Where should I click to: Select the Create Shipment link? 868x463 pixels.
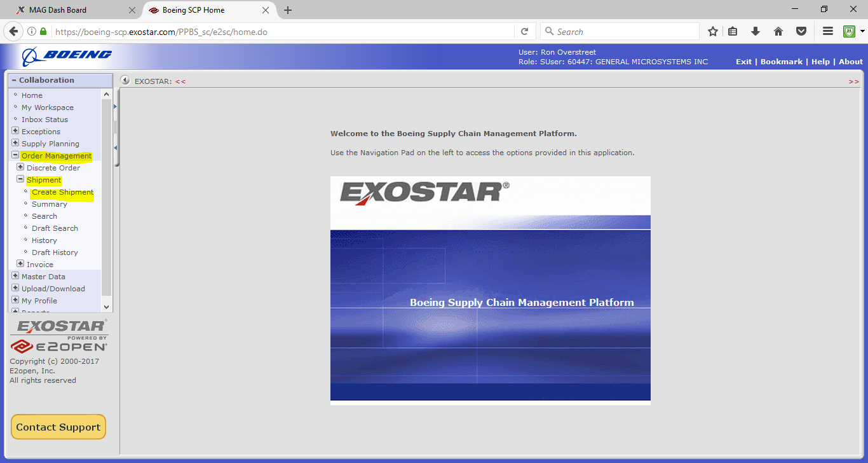(62, 192)
